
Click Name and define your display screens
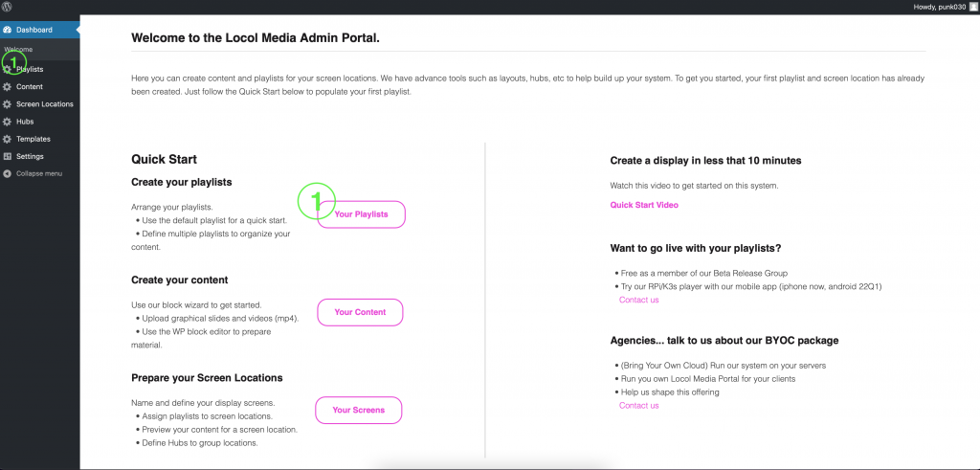(203, 403)
